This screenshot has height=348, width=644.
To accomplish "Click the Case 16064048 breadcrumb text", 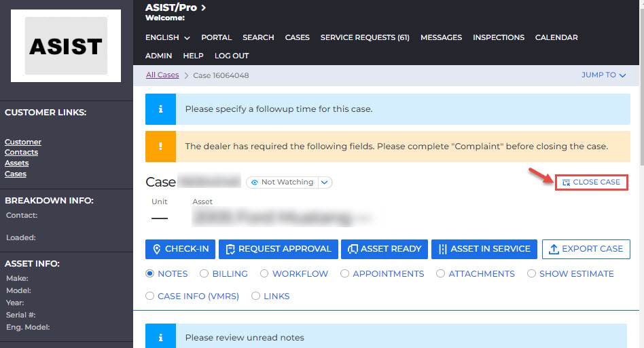I will (221, 75).
